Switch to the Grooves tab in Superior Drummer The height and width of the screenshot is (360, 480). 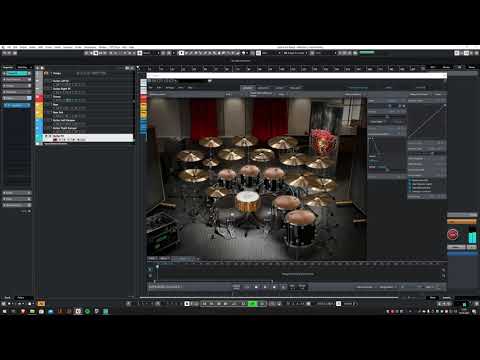pos(263,88)
